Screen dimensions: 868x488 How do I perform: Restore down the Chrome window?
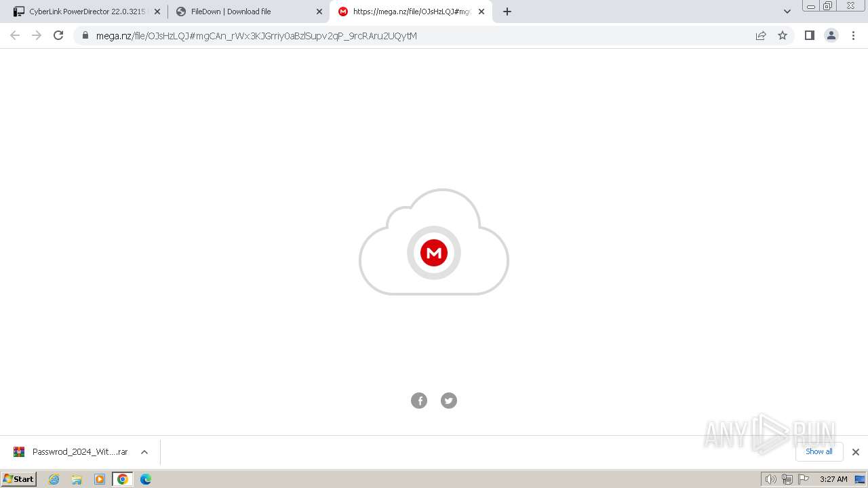pos(827,6)
